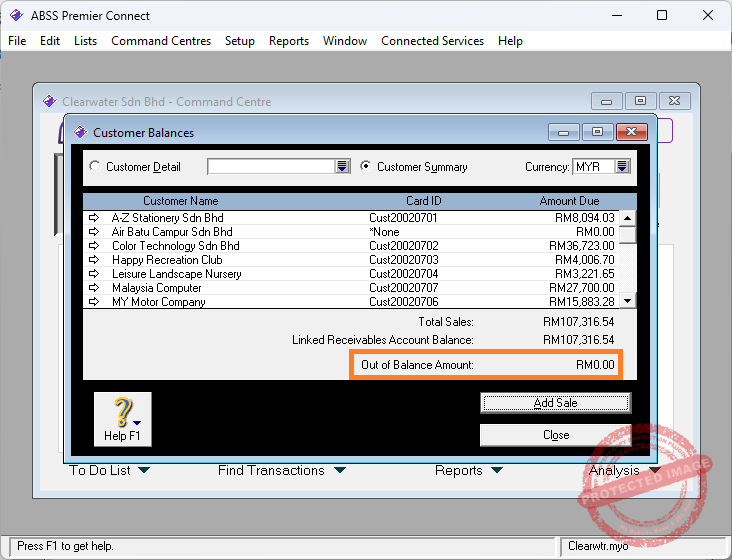This screenshot has width=732, height=560.
Task: Click the RM4,006.70 amount due cell
Action: (584, 260)
